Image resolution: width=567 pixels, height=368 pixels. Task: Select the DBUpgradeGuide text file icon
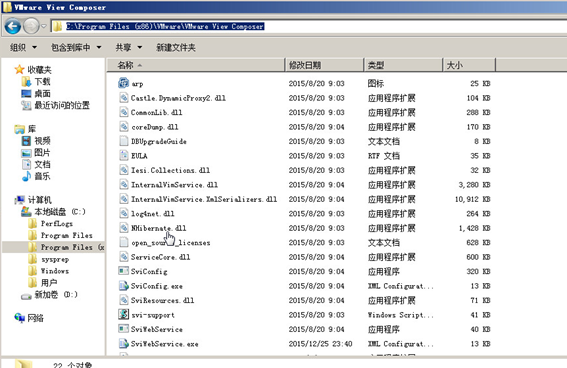click(124, 141)
